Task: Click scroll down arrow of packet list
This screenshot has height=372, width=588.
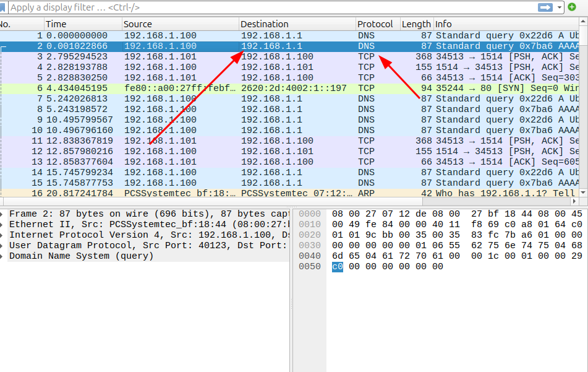Action: click(x=583, y=192)
